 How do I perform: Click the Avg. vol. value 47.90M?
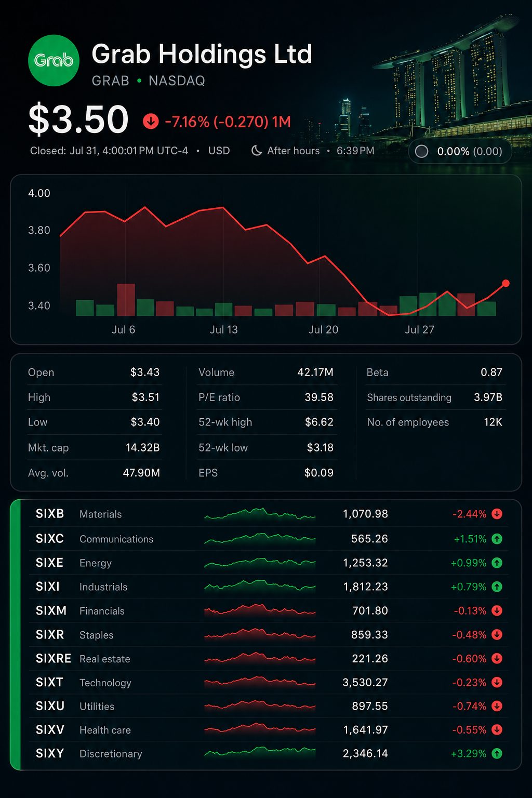[141, 473]
